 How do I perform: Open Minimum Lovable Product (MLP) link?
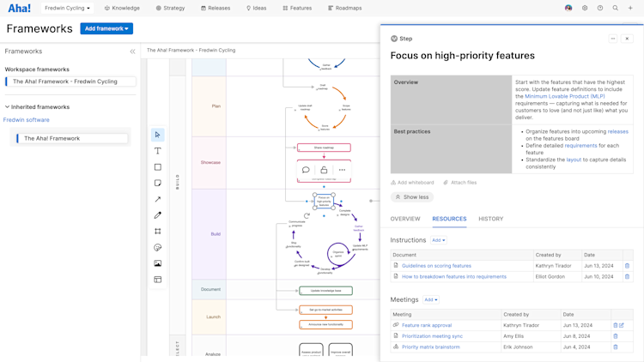coord(565,96)
